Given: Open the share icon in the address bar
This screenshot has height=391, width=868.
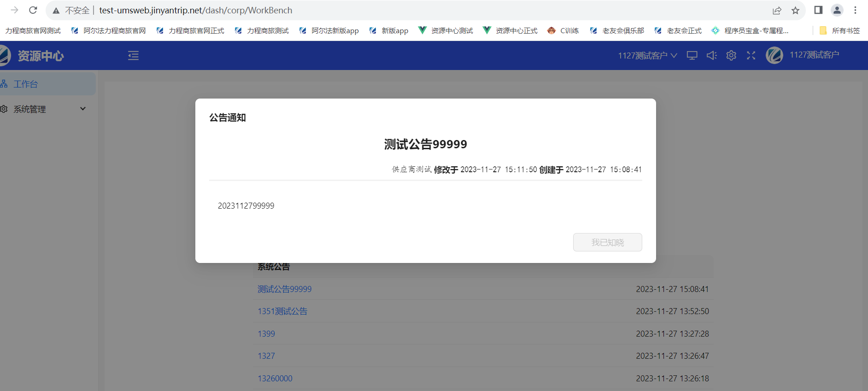Looking at the screenshot, I should pos(777,10).
